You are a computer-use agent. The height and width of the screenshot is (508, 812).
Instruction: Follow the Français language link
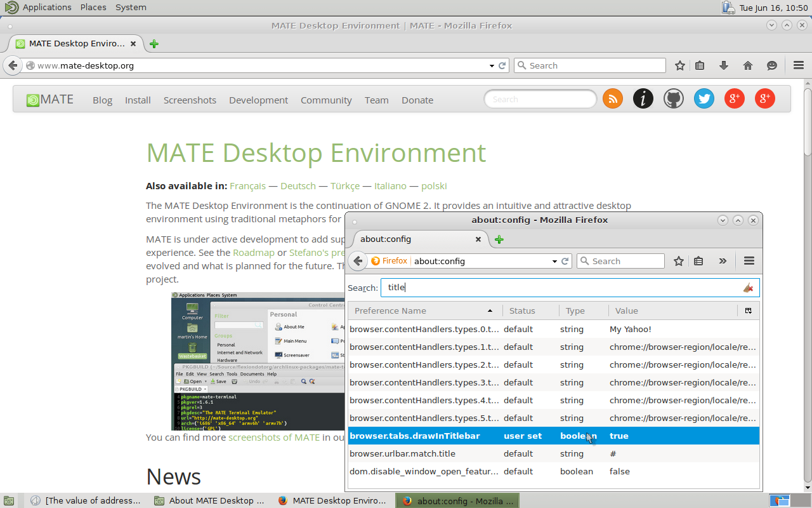[x=247, y=186]
